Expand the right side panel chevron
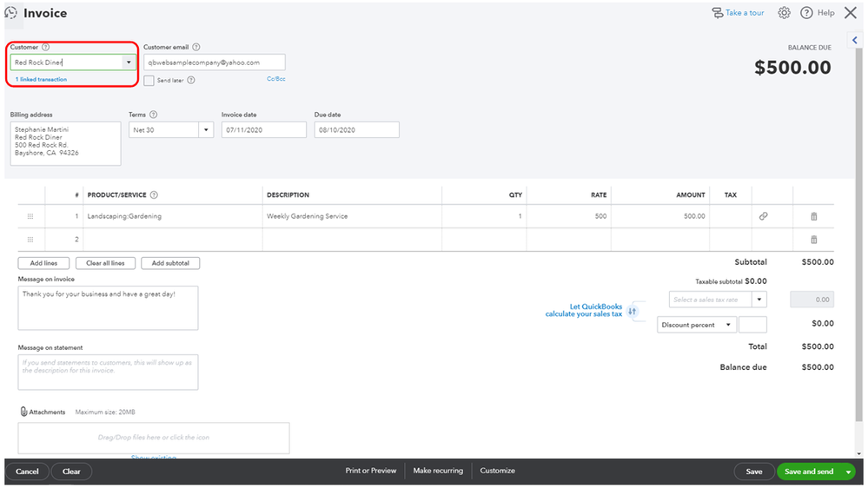Viewport: 868px width, 488px height. [x=856, y=40]
